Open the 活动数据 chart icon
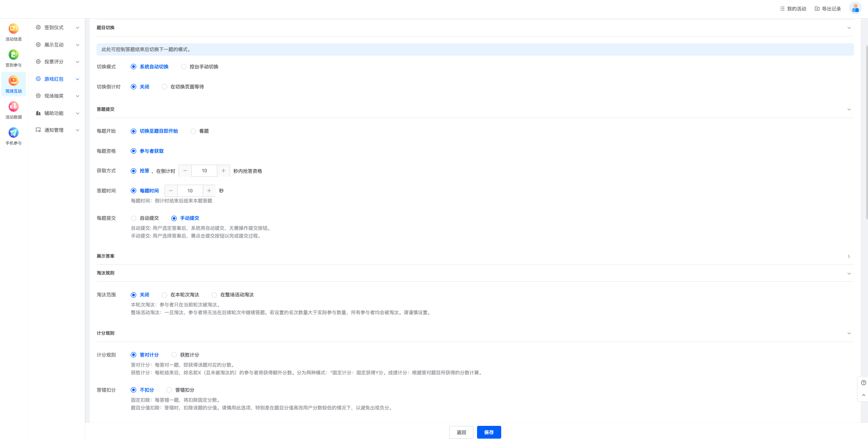The width and height of the screenshot is (868, 440). [14, 107]
